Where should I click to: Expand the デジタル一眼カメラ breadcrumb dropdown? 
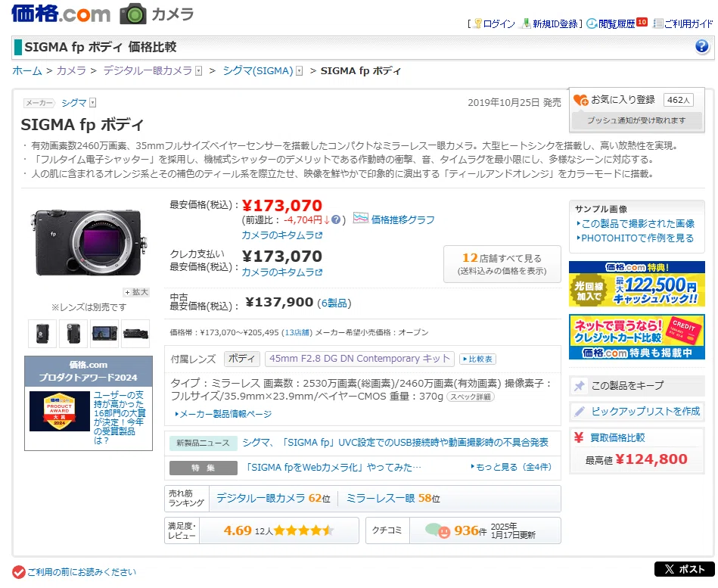click(x=198, y=71)
